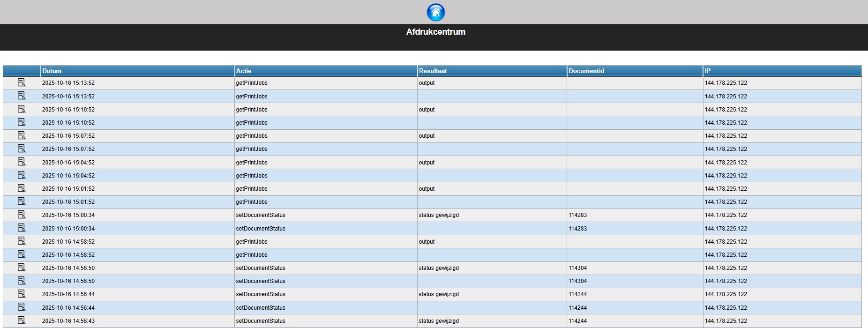Screen dimensions: 868x328
Task: Open details icon for 15:13:52 row with output
Action: 22,83
